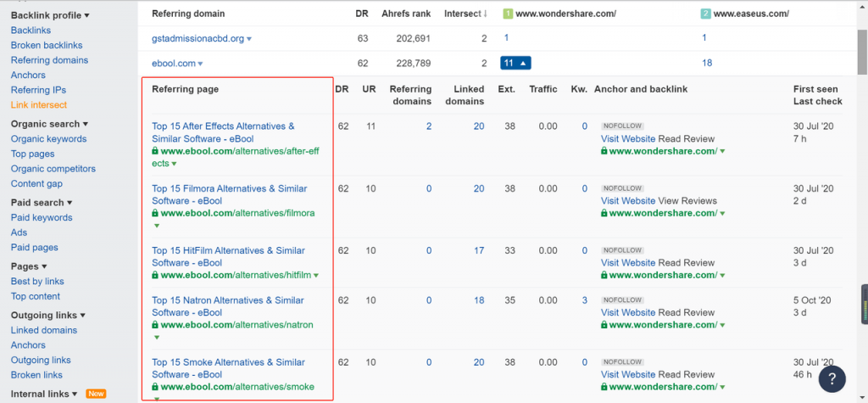Go to Referring domains report

click(x=49, y=60)
